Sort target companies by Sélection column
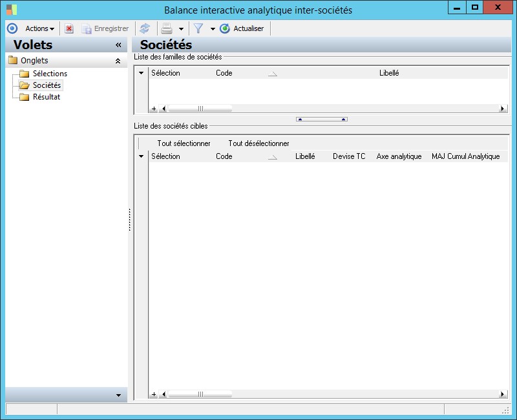 pos(165,156)
